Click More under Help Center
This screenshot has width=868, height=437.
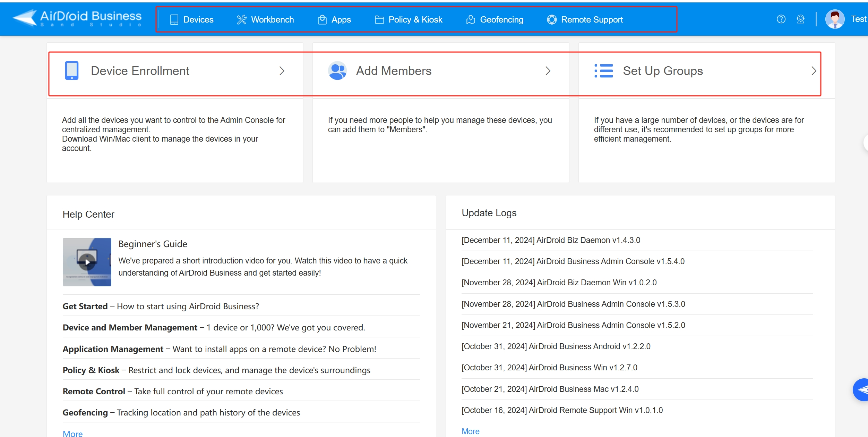coord(72,433)
